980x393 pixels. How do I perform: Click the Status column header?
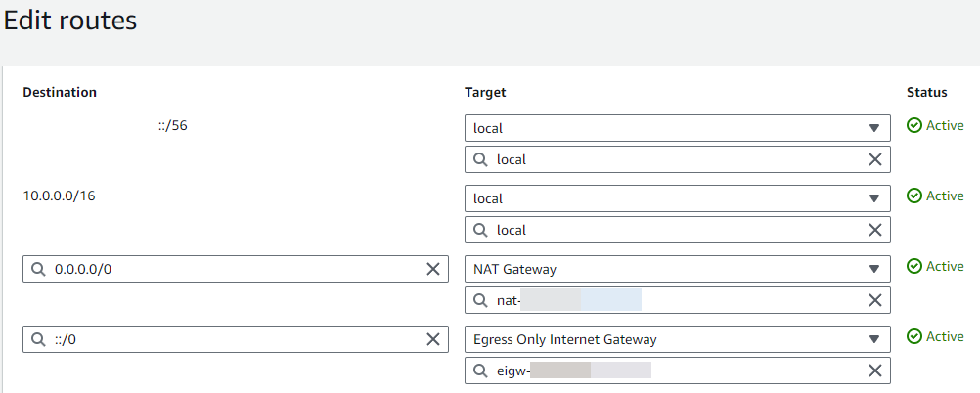point(926,92)
